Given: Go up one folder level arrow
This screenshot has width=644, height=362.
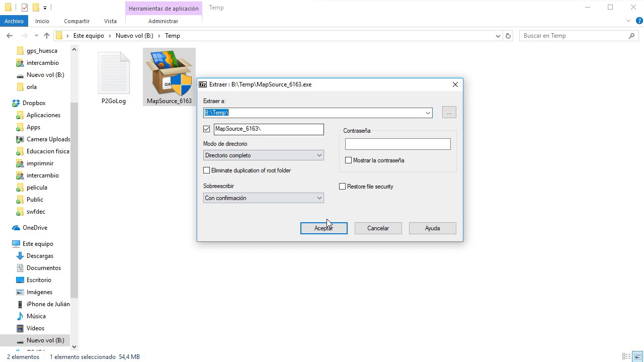Looking at the screenshot, I should (47, 36).
